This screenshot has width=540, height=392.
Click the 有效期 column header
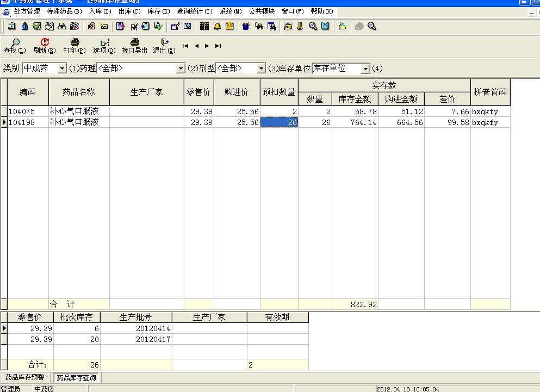point(277,318)
